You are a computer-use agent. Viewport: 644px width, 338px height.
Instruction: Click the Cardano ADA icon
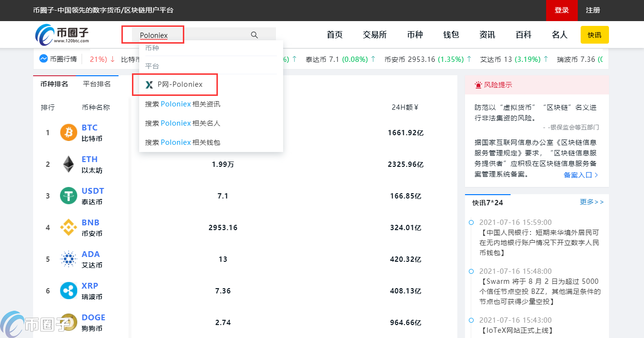pos(69,259)
